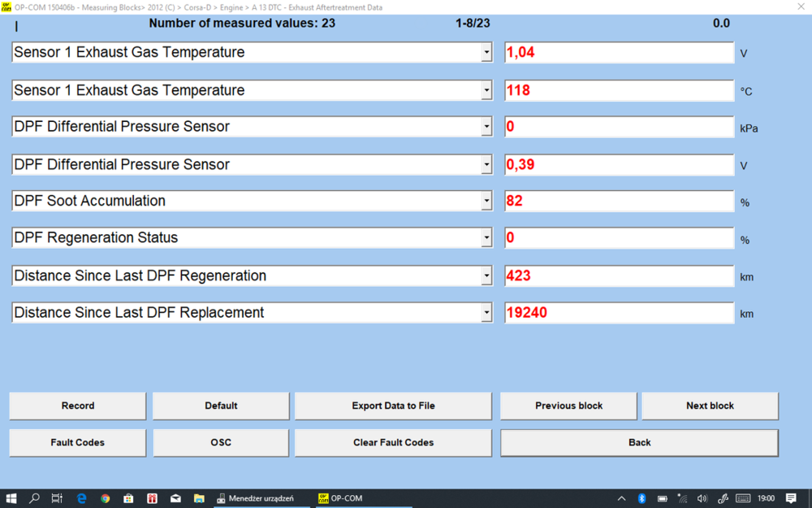Open the volume control in system tray

tap(702, 497)
